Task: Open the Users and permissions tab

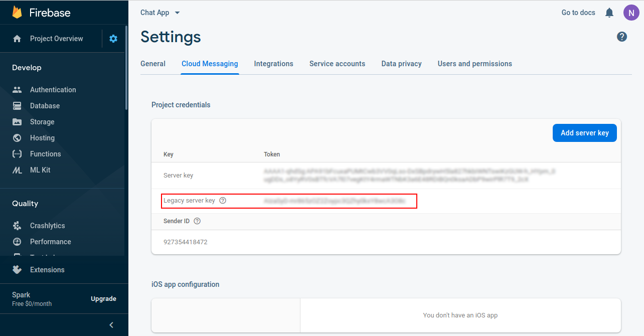Action: point(474,64)
